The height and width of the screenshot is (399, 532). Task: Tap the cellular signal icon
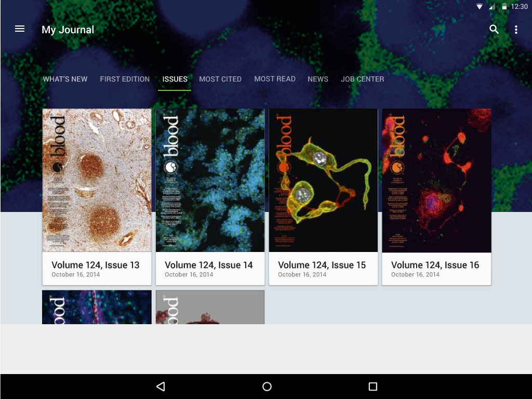pos(492,6)
